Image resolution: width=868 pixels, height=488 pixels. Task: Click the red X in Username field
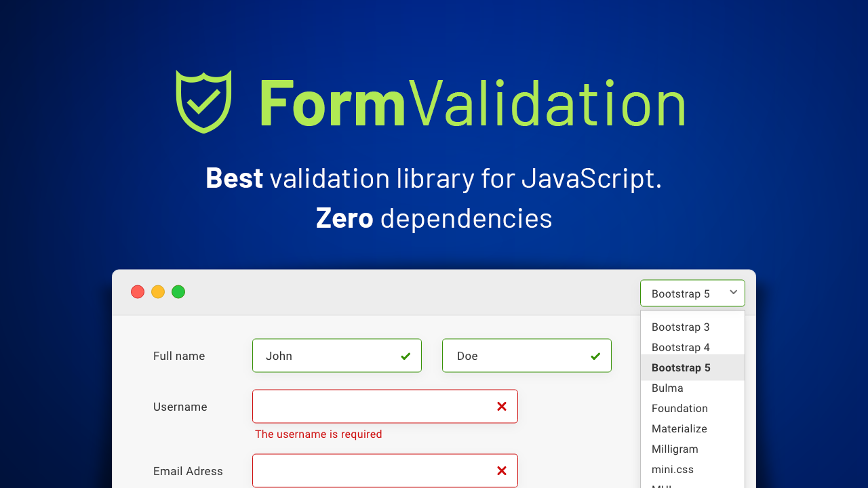[x=502, y=407]
